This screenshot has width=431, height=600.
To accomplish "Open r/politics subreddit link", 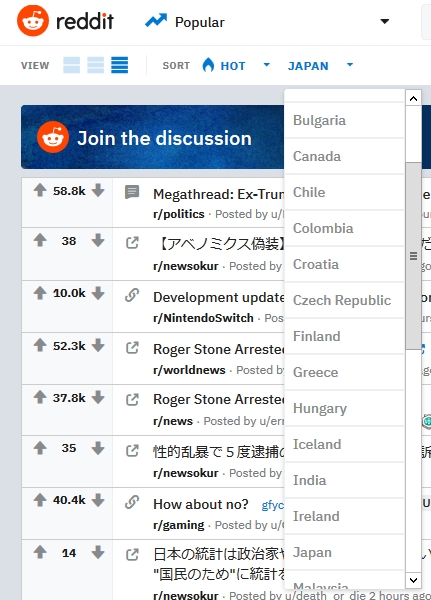I will pos(179,214).
